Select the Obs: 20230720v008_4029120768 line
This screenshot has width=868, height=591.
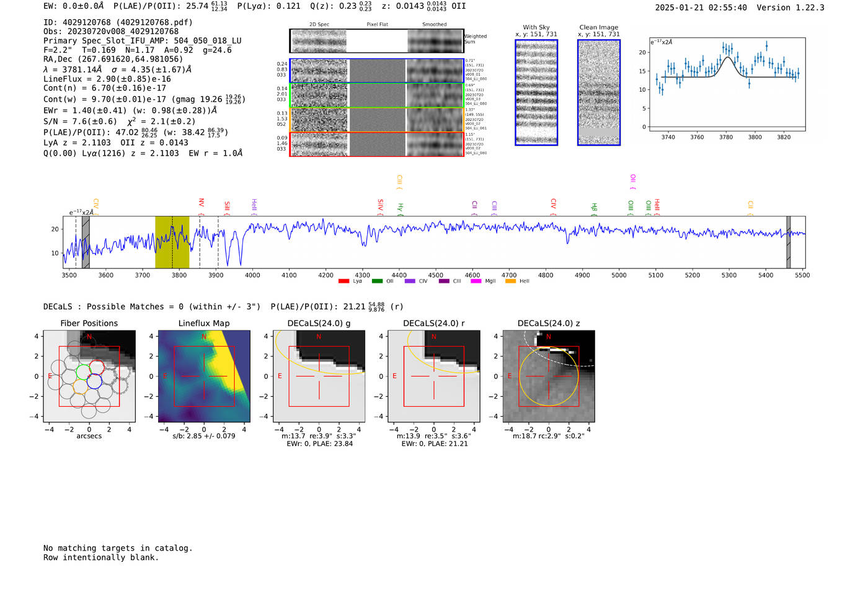click(111, 32)
